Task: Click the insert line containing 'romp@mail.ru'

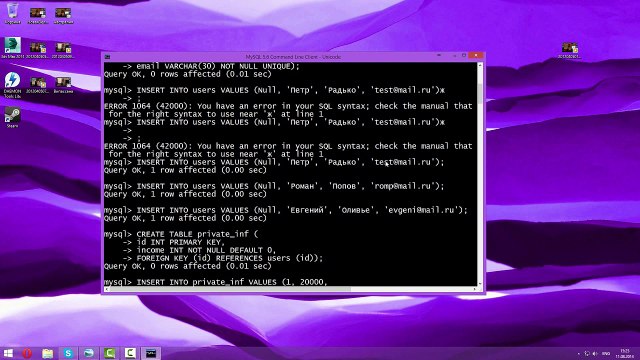Action: [274, 186]
